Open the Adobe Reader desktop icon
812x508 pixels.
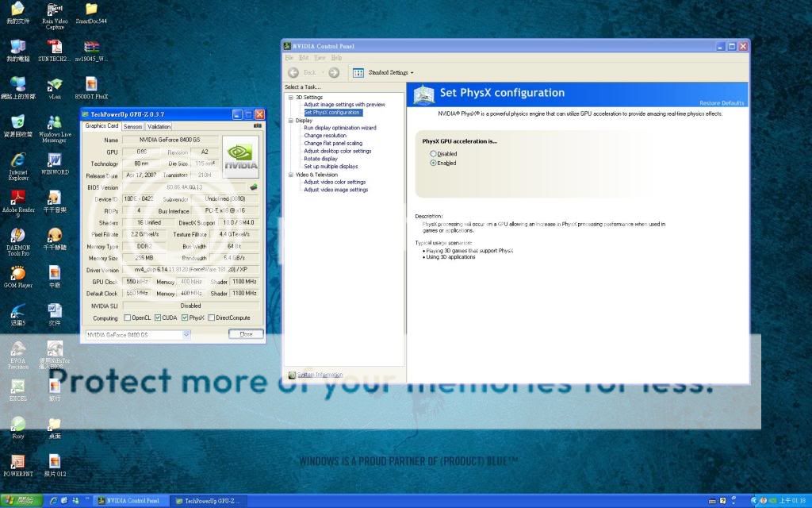pyautogui.click(x=17, y=198)
